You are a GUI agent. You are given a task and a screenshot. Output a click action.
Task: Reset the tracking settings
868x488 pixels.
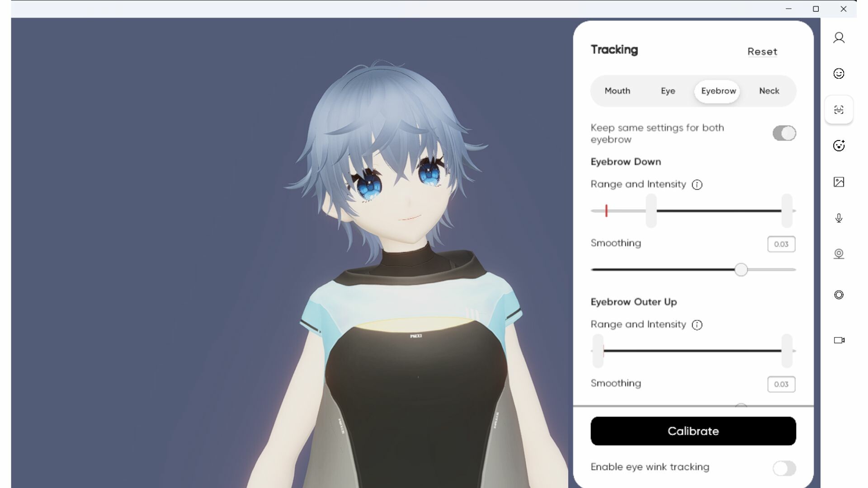pyautogui.click(x=762, y=52)
